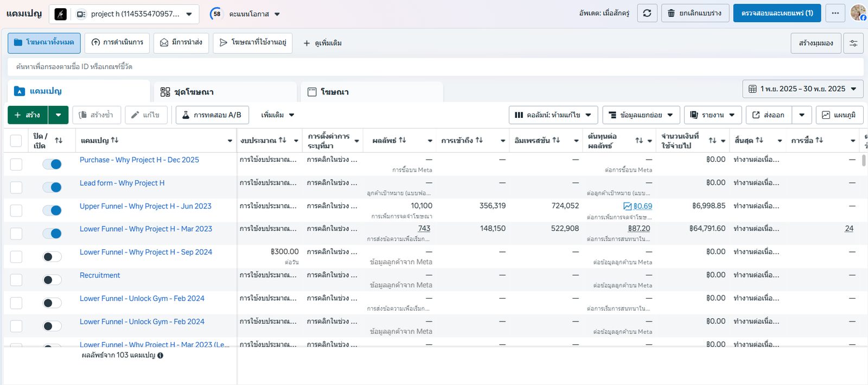Image resolution: width=868 pixels, height=385 pixels.
Task: Turn off Purchase - Why Project H - Dec 2025 toggle
Action: [x=52, y=164]
